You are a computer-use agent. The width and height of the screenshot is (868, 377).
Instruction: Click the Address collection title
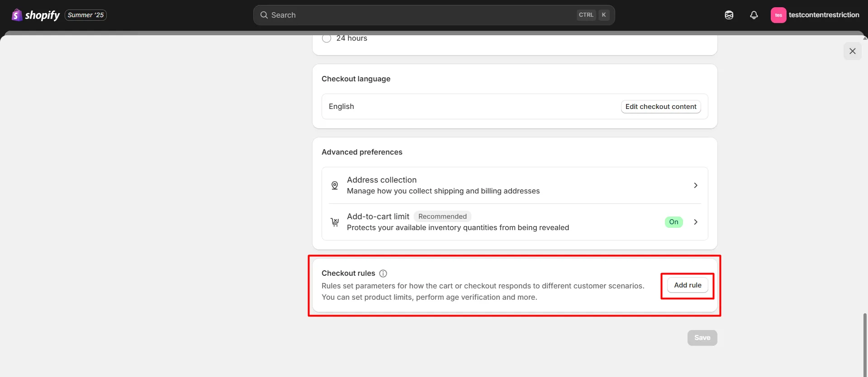(382, 180)
